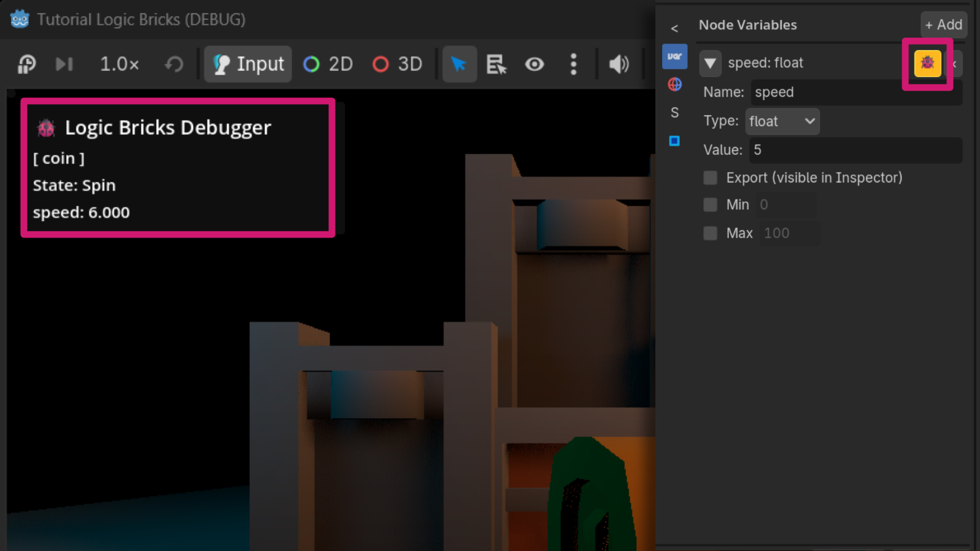Activate the blue arrow select tool

click(459, 64)
